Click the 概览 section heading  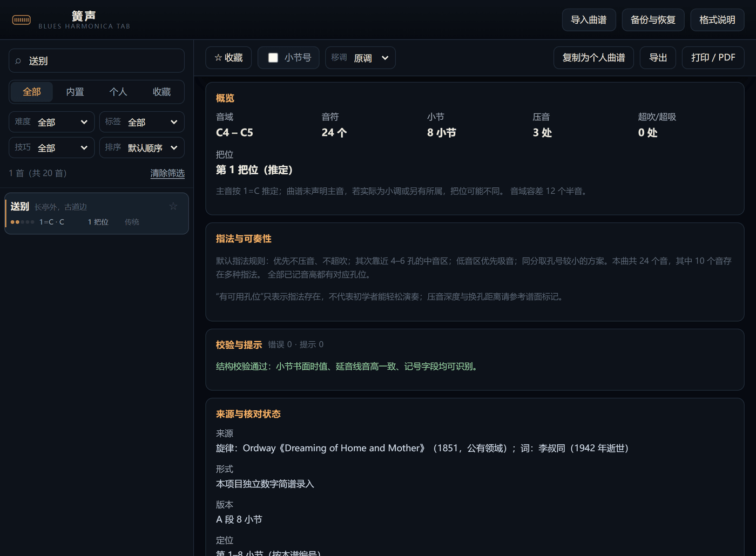coord(225,98)
